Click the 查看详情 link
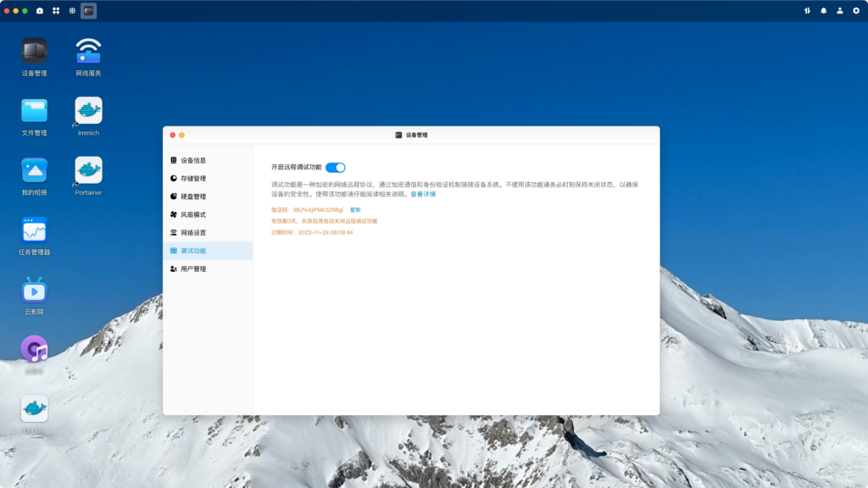This screenshot has width=868, height=488. tap(423, 194)
